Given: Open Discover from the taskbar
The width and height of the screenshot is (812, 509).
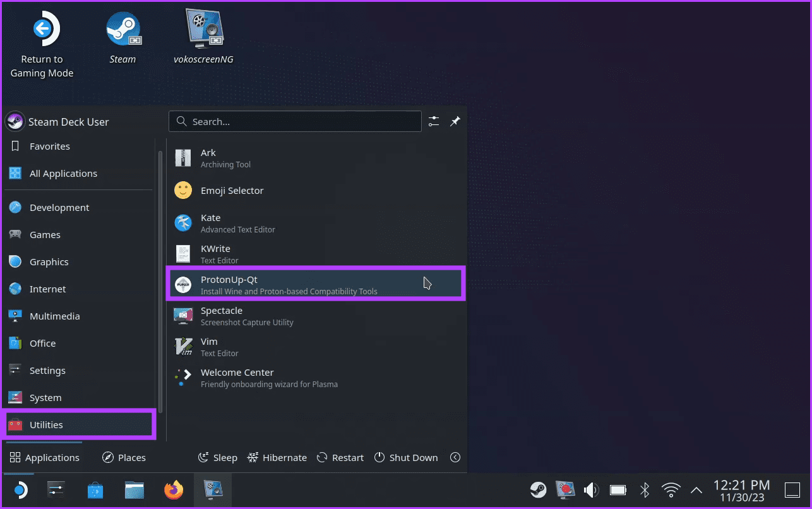Looking at the screenshot, I should click(x=95, y=489).
